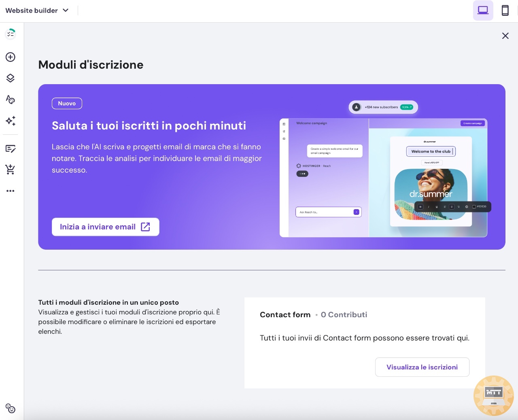Click Tutti i moduli d'iscrizione heading
The width and height of the screenshot is (518, 420).
[x=108, y=302]
